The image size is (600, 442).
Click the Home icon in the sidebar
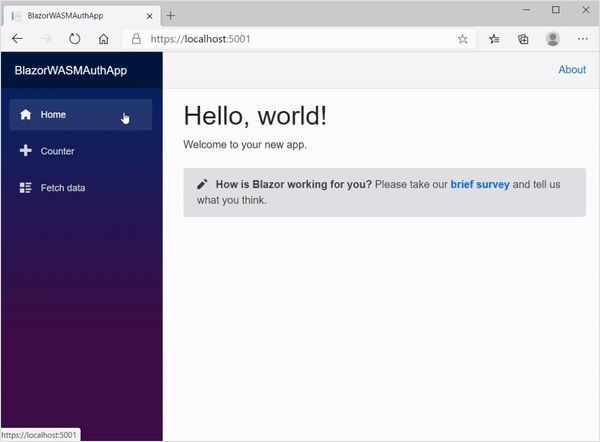pyautogui.click(x=26, y=115)
